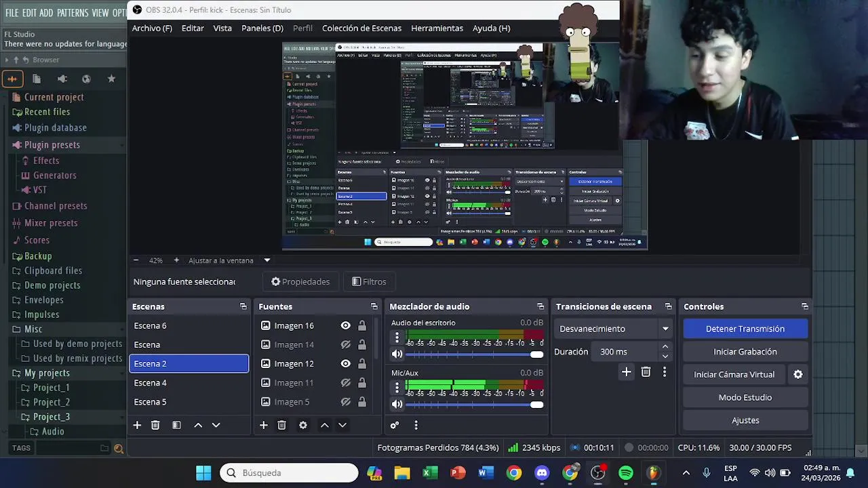The image size is (868, 488).
Task: Open scene filters icon in Escenas panel
Action: coord(176,425)
